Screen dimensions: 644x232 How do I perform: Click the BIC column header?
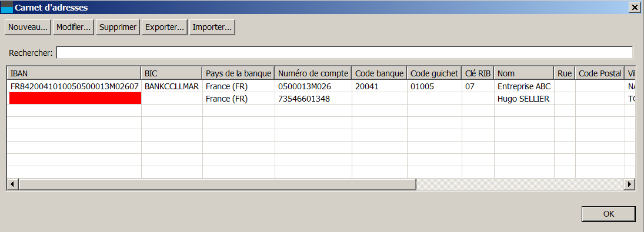tap(172, 73)
